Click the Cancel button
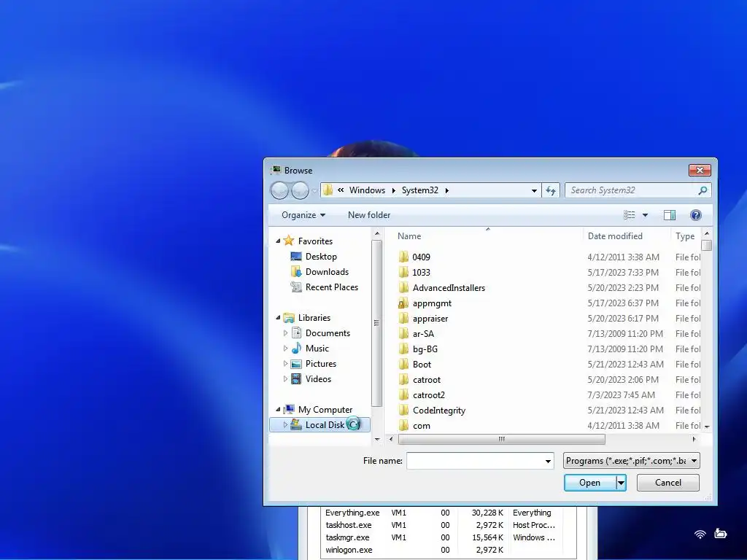 tap(668, 483)
